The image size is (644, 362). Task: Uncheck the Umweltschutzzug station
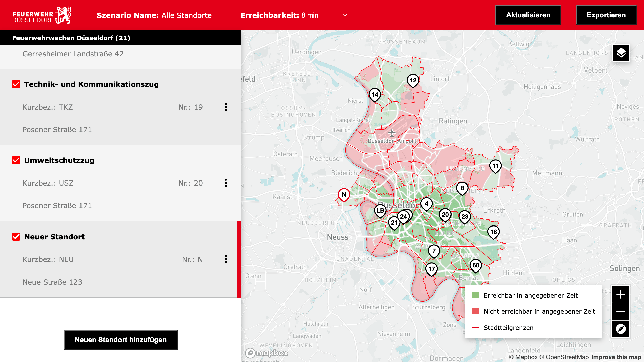(x=16, y=160)
